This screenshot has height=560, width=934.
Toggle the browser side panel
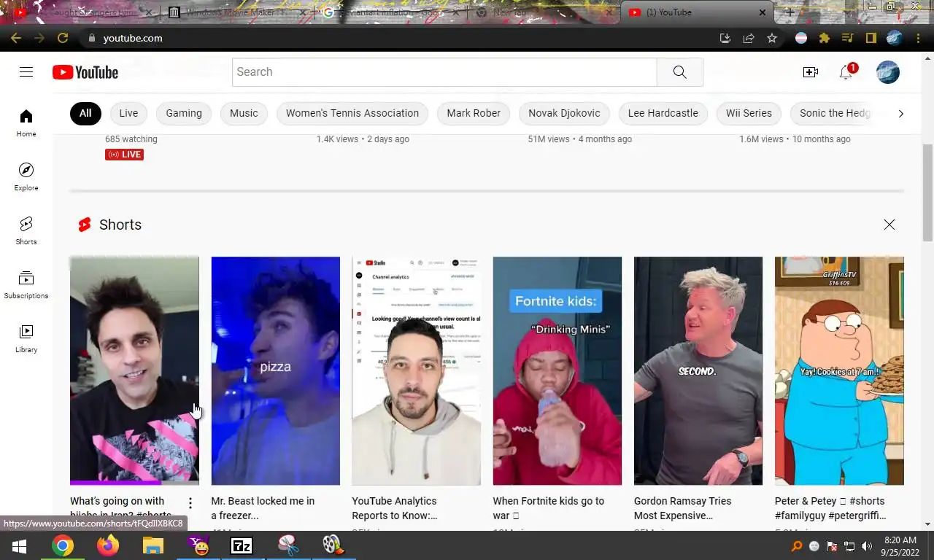pos(871,38)
